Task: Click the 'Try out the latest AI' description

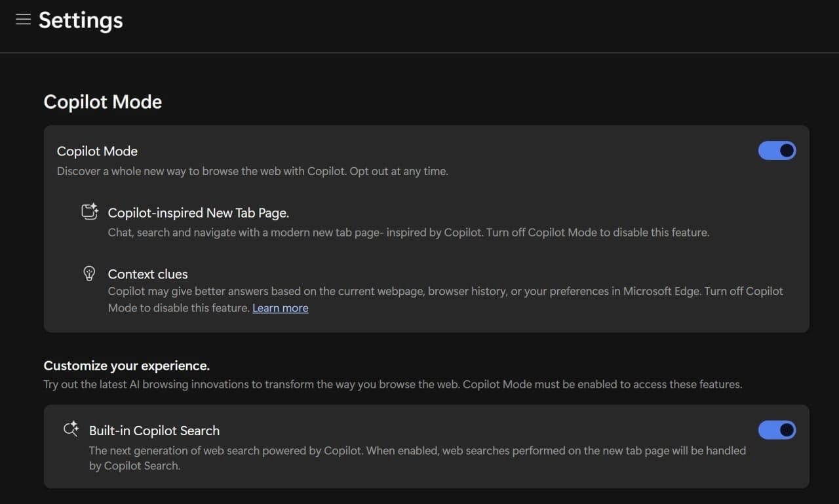Action: 393,385
